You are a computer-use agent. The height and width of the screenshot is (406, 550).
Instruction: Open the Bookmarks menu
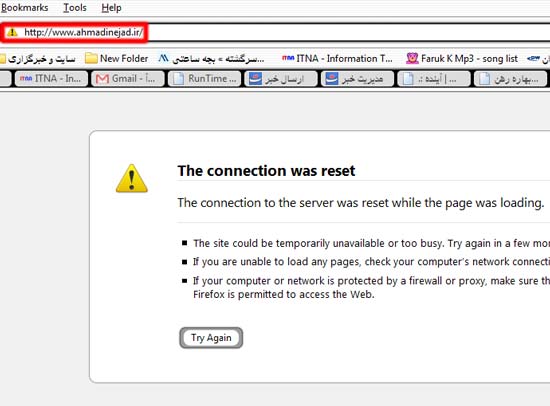(25, 7)
